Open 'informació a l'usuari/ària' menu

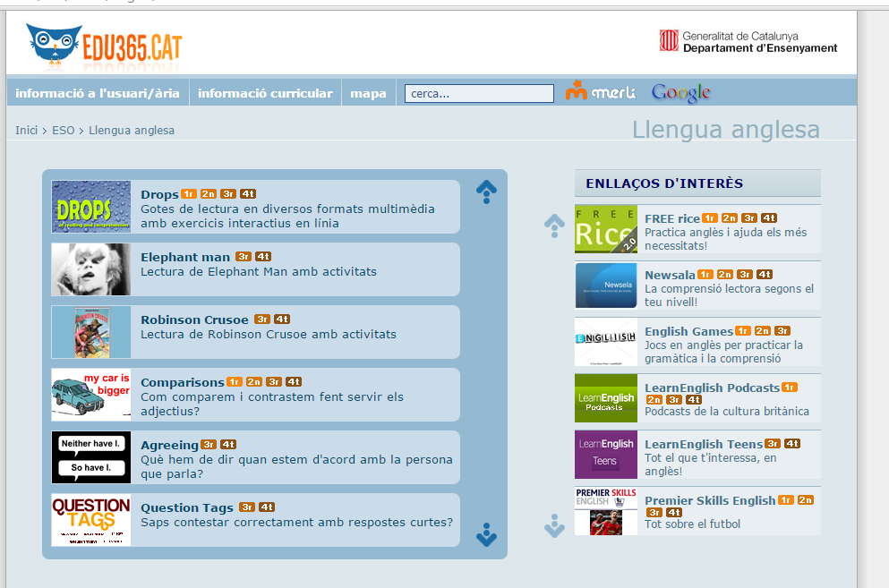click(x=98, y=93)
